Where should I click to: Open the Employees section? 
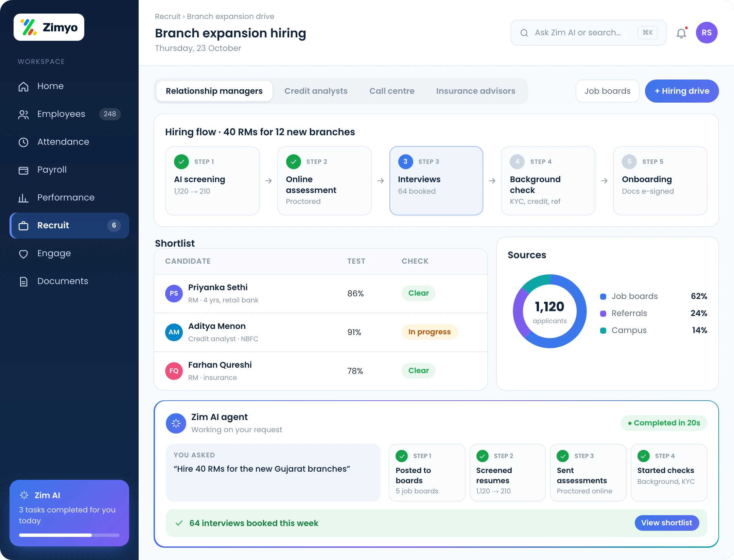coord(69,114)
